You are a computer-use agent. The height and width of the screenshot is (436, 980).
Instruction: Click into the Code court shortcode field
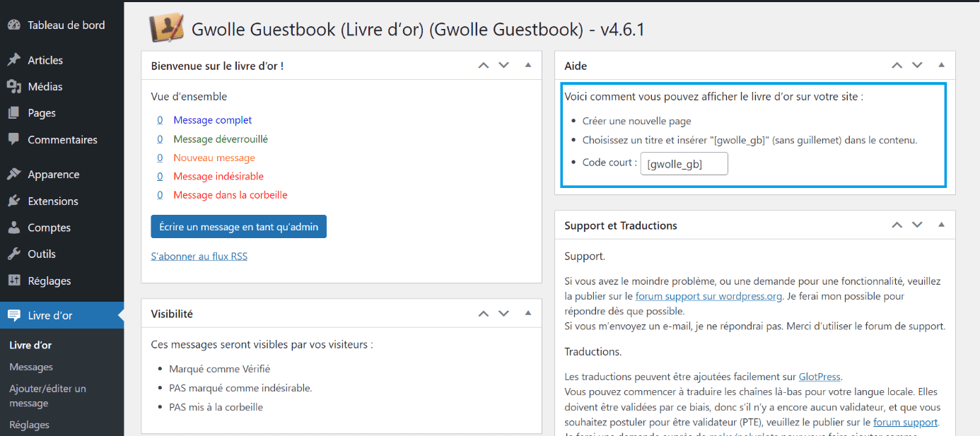coord(684,164)
